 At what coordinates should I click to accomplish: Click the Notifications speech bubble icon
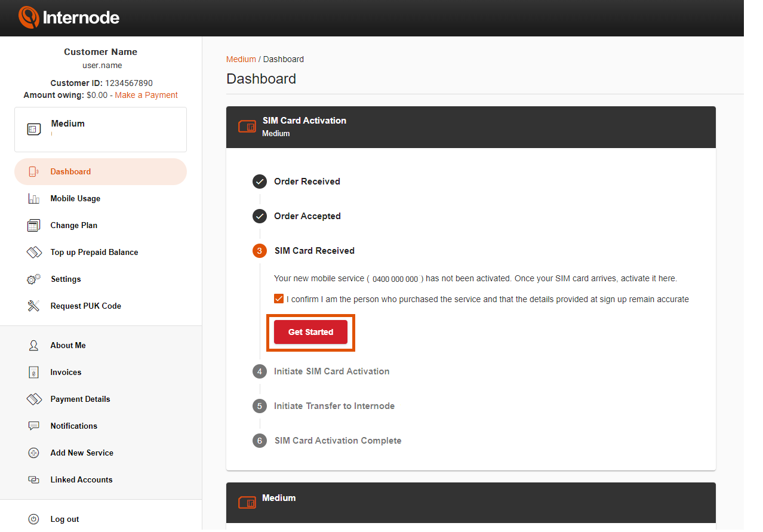pos(34,426)
